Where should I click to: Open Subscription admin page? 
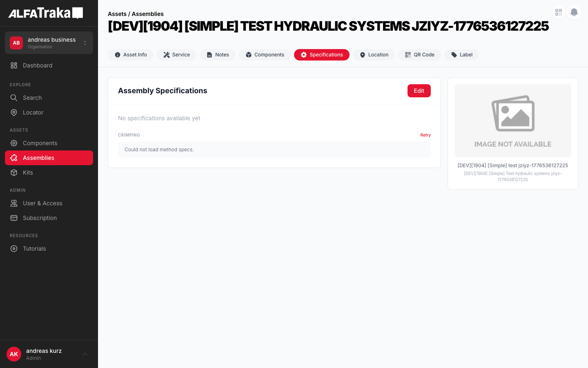[40, 218]
